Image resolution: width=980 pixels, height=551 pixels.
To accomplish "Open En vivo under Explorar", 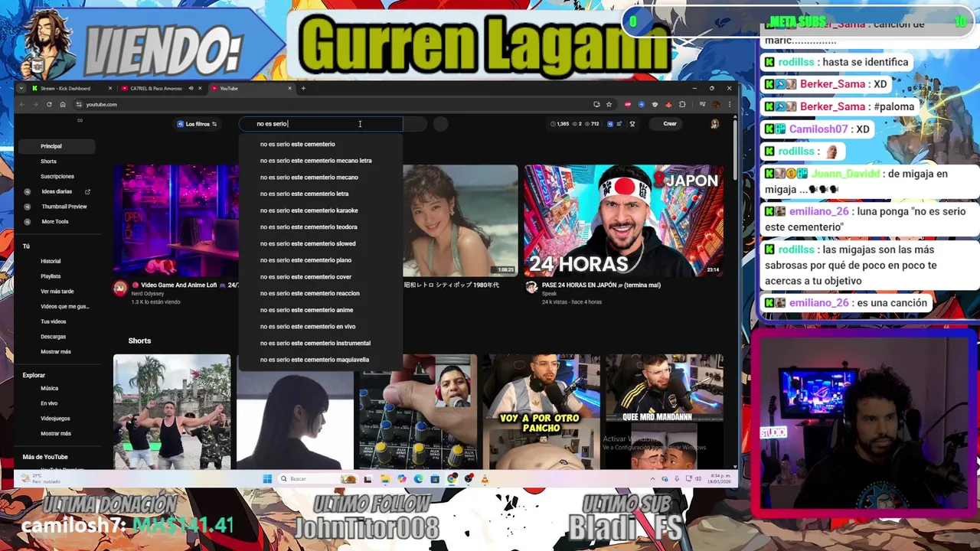I will [57, 403].
